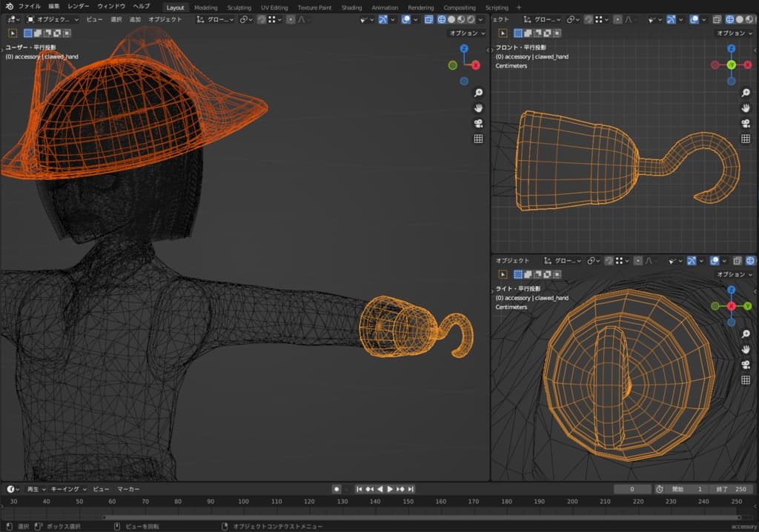
Task: Click the pan hand icon in main viewport
Action: coord(478,108)
